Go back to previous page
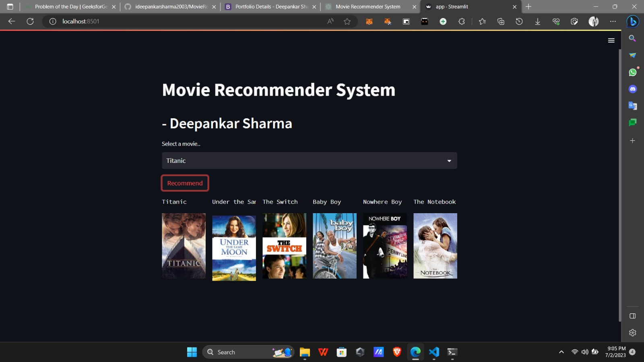The width and height of the screenshot is (644, 362). pyautogui.click(x=12, y=21)
